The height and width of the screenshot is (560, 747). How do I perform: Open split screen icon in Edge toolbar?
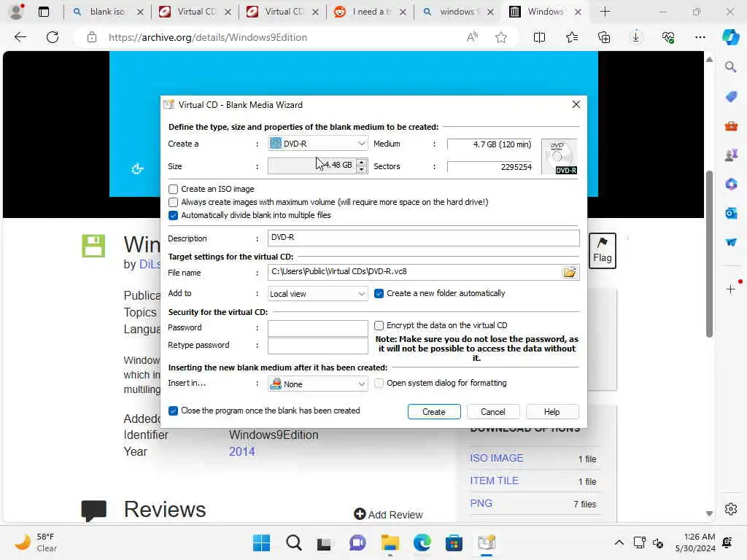tap(539, 37)
